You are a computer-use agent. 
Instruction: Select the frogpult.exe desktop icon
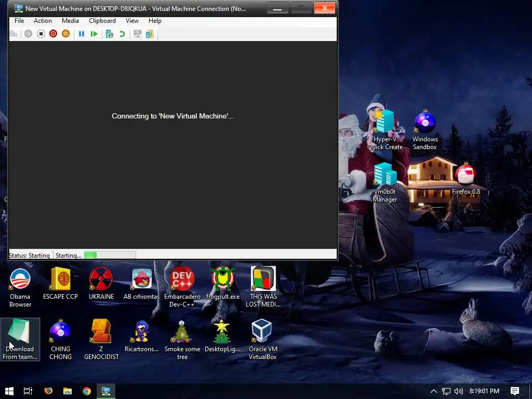coord(222,284)
